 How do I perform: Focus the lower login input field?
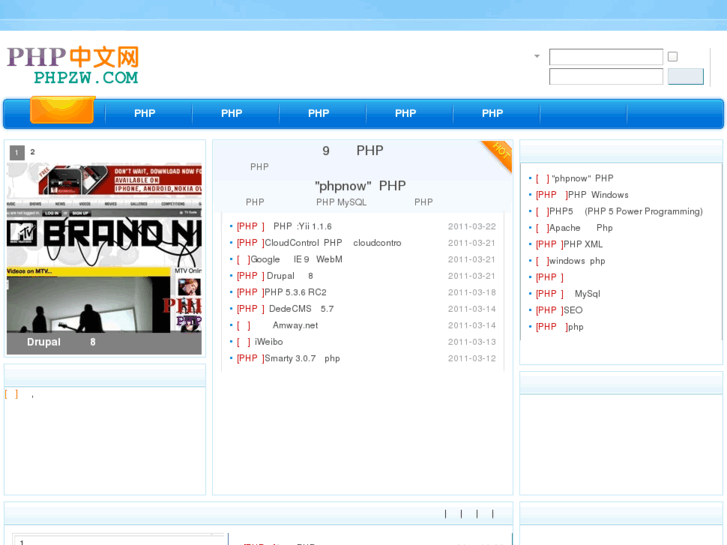(x=606, y=77)
